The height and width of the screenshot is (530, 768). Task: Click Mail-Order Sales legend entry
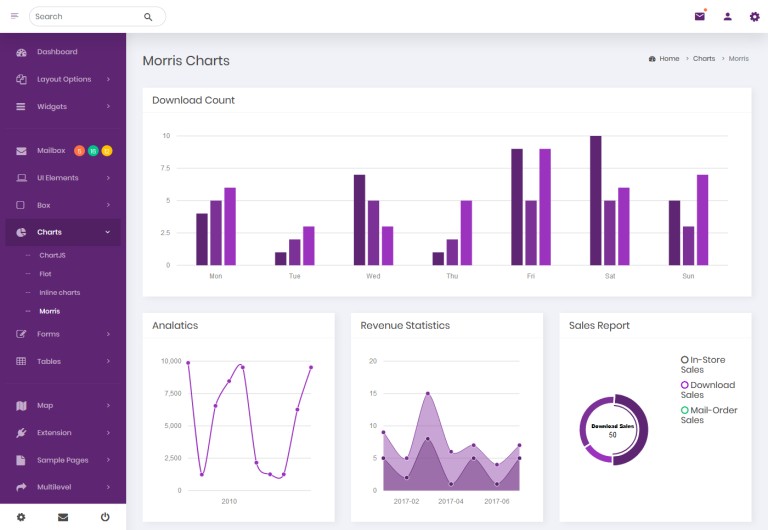[709, 415]
